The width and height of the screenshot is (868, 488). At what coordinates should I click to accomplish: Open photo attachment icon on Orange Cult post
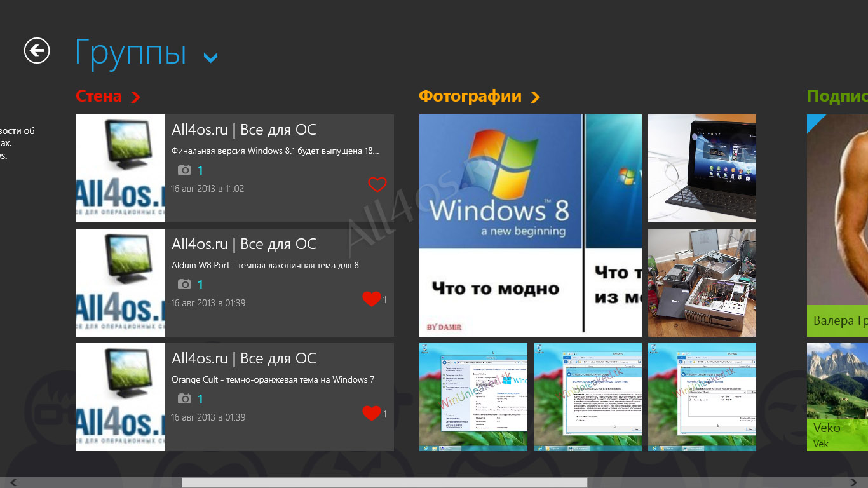coord(184,398)
